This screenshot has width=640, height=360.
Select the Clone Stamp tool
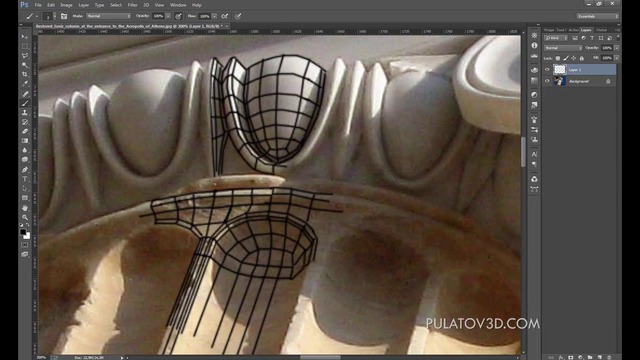[25, 112]
